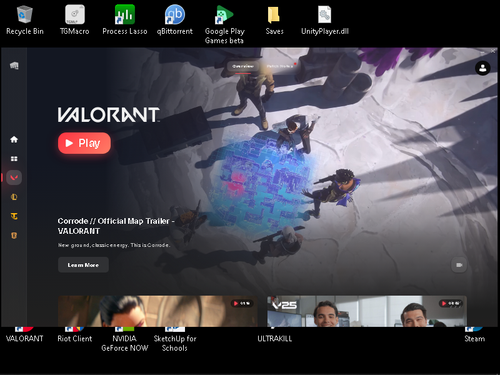
Task: Click the Riot Games fist logo
Action: click(14, 66)
